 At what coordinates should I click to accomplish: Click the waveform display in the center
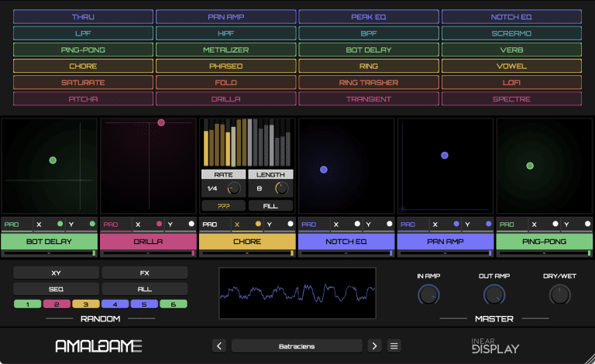pyautogui.click(x=297, y=293)
